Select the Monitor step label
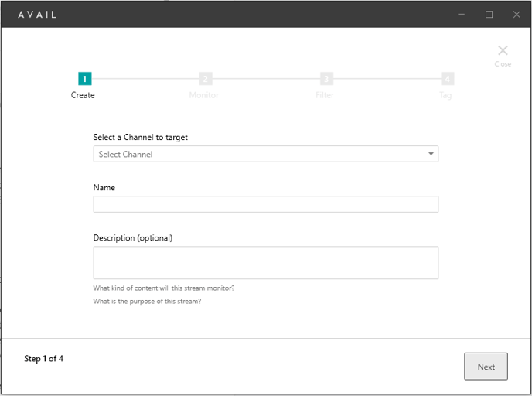Image resolution: width=532 pixels, height=396 pixels. tap(203, 95)
